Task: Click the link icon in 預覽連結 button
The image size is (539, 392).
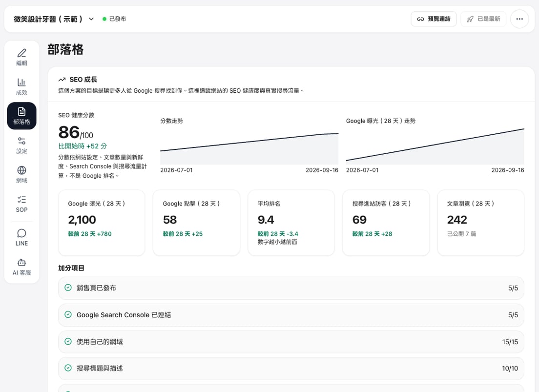Action: pyautogui.click(x=420, y=19)
